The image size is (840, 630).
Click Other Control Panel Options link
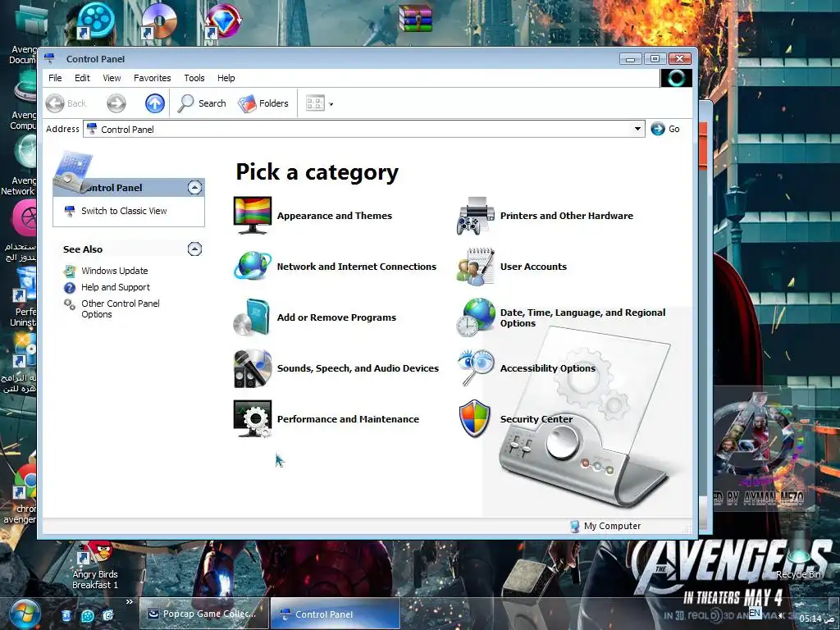coord(121,309)
